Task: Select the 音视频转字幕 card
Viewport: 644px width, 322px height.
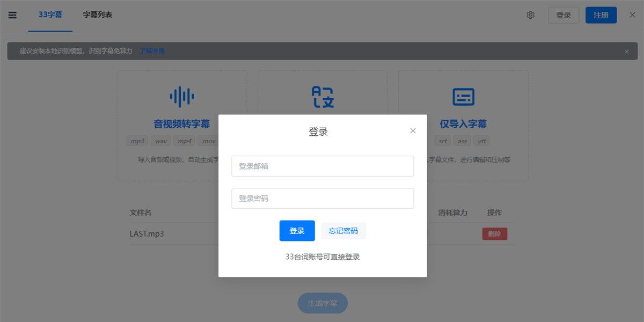Action: (x=182, y=123)
